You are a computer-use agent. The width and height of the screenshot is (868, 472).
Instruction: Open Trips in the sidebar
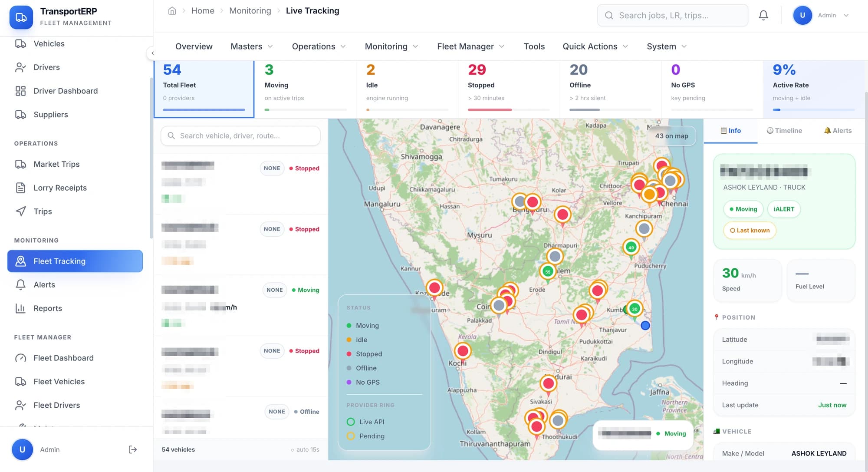pos(75,211)
